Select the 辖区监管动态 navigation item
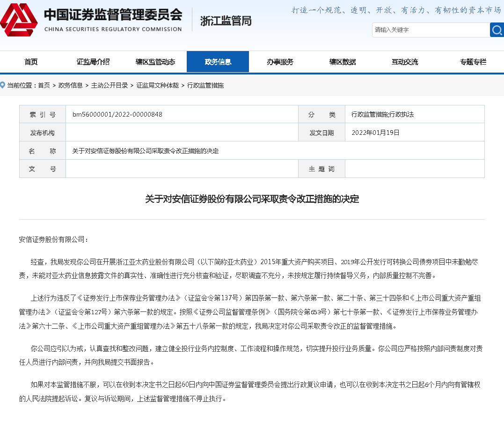Image resolution: width=504 pixels, height=429 pixels. [155, 62]
